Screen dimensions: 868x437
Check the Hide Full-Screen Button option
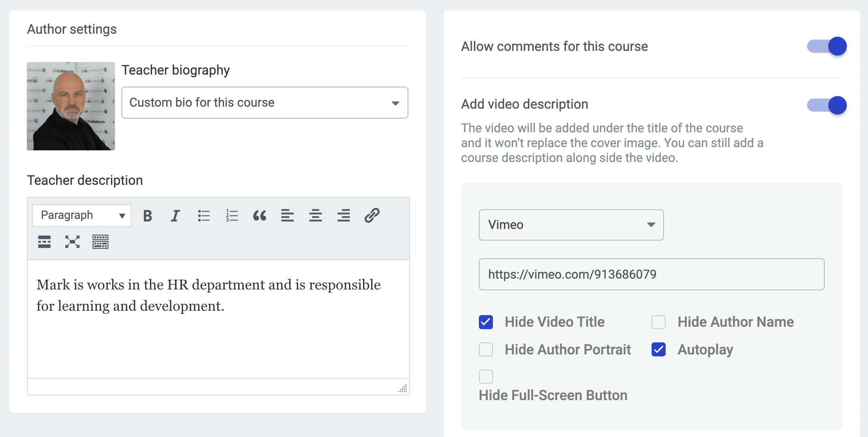[x=486, y=376]
